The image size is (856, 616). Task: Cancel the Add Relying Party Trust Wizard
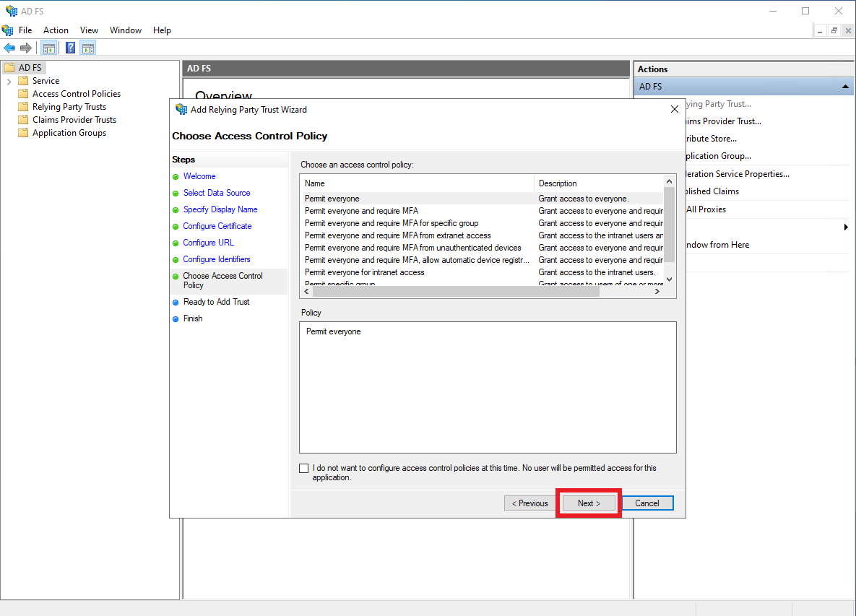647,503
